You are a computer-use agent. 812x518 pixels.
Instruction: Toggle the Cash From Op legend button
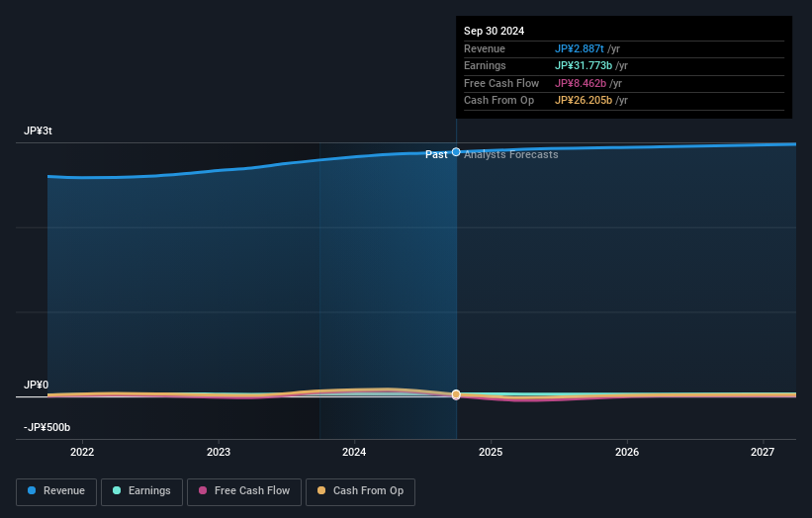(x=360, y=491)
